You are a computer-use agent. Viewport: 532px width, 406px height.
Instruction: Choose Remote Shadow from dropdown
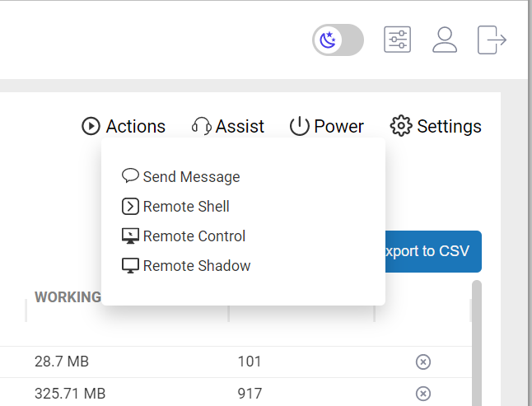[186, 265]
